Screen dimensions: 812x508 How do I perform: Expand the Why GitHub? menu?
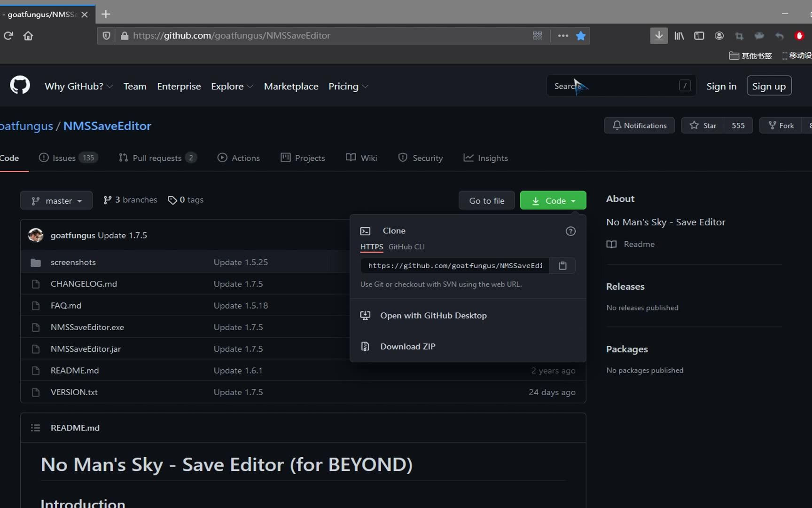click(x=78, y=86)
